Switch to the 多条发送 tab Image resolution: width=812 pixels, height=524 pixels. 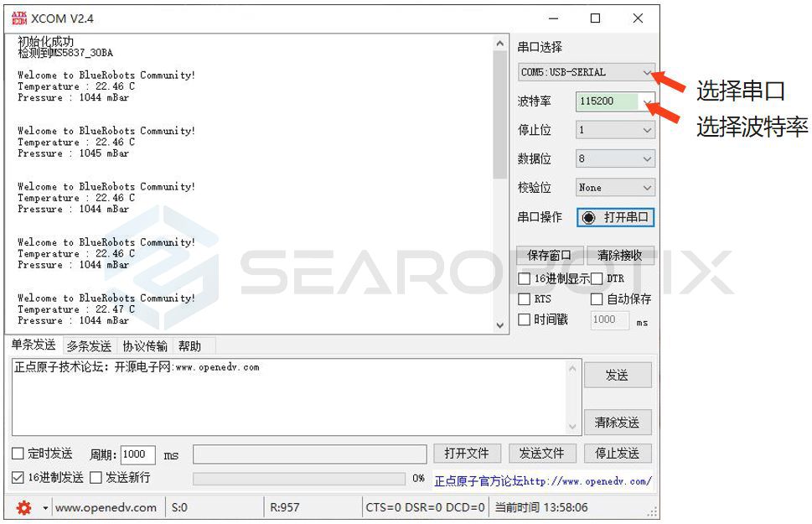tap(89, 345)
